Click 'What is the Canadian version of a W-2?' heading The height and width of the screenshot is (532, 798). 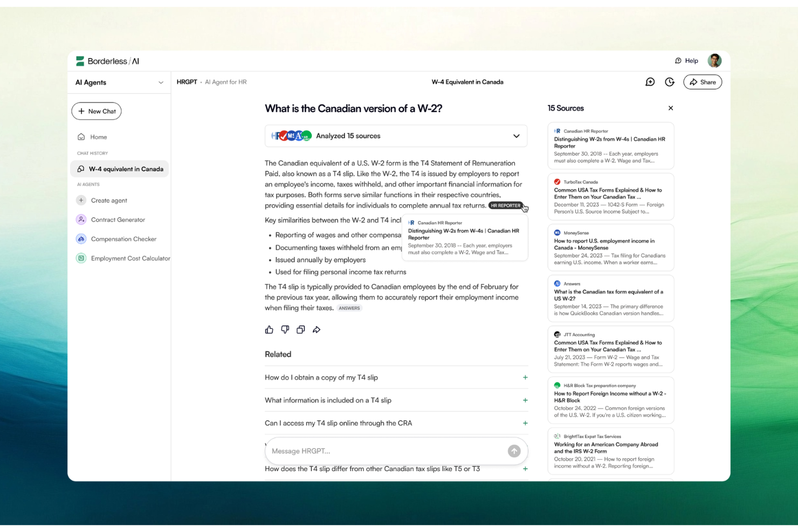pos(354,109)
